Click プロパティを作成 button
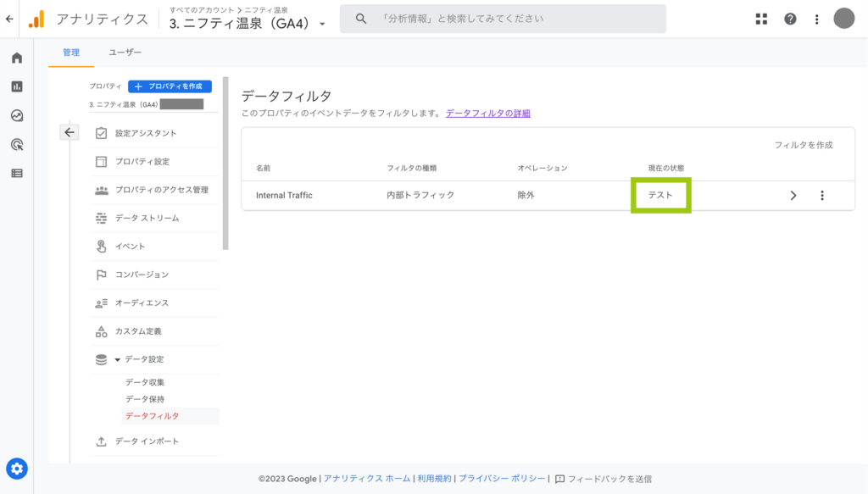This screenshot has width=868, height=494. tap(170, 86)
